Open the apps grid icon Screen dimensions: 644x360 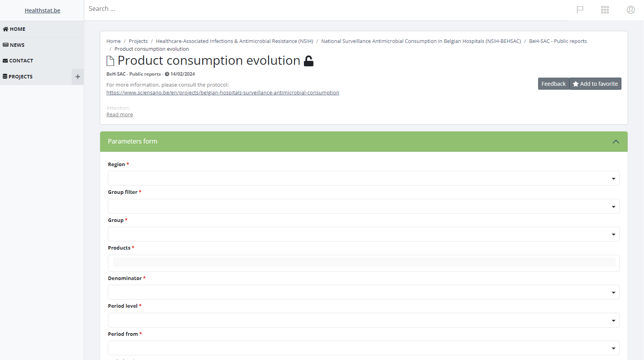tap(605, 10)
